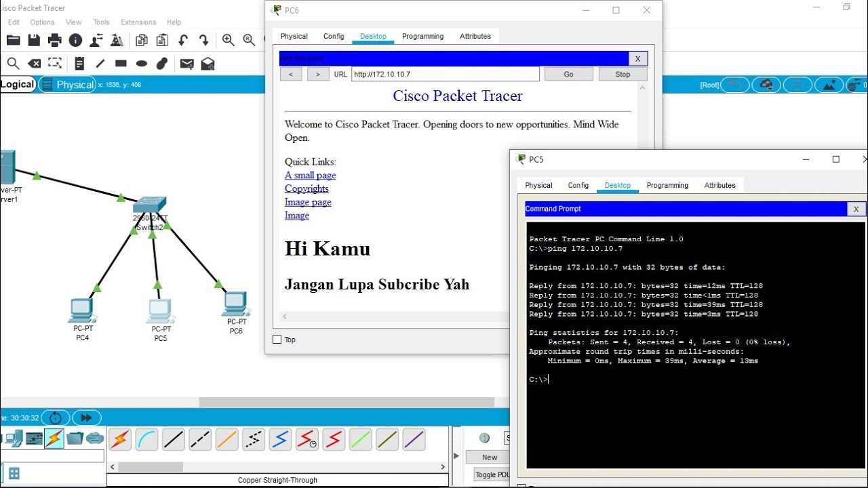
Task: Choose the red Serial DTE cable
Action: coord(334,440)
